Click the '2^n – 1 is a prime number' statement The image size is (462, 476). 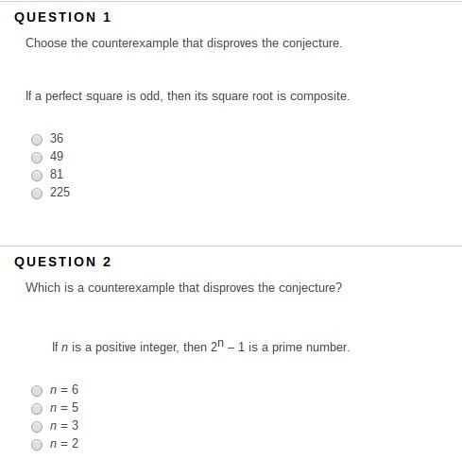[x=201, y=347]
